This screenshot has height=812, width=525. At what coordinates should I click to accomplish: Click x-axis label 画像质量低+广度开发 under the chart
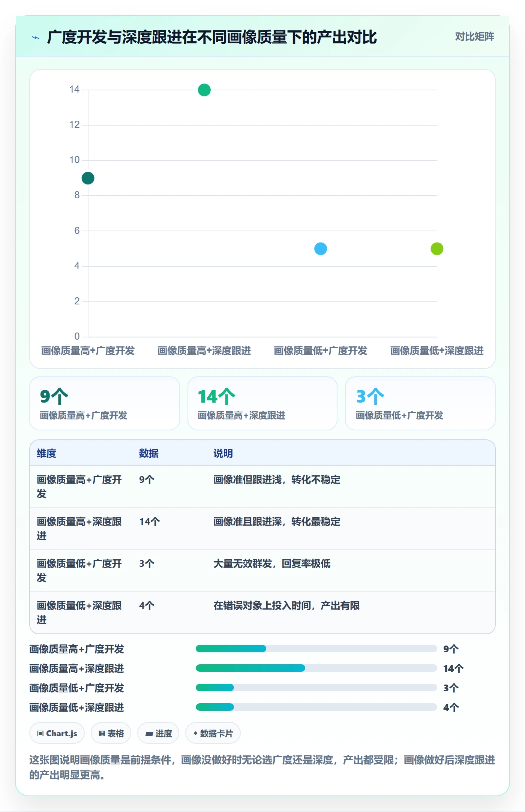coord(321,351)
